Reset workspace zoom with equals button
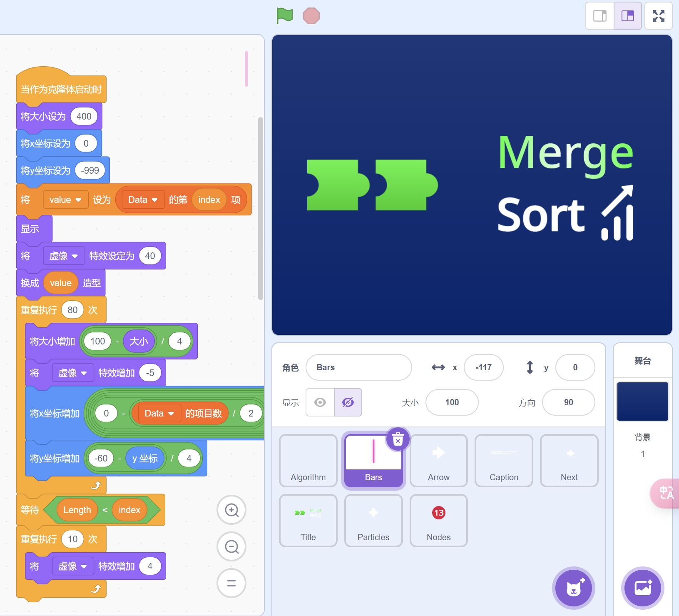679x616 pixels. (231, 583)
